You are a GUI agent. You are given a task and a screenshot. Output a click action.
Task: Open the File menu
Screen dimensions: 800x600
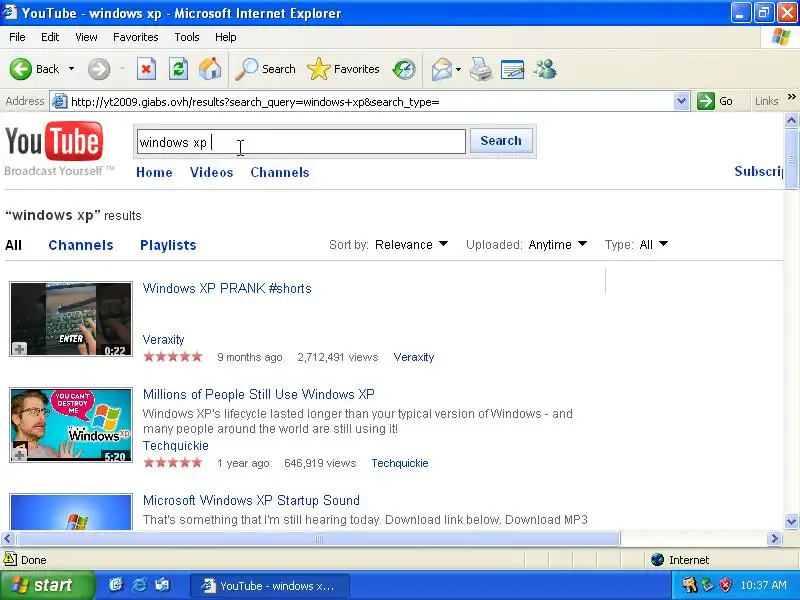(x=17, y=37)
